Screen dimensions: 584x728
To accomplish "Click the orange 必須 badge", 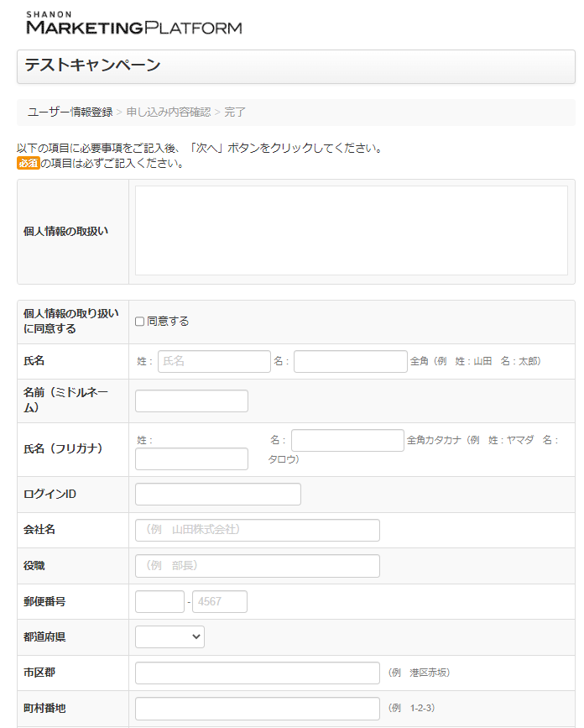I will [x=29, y=163].
